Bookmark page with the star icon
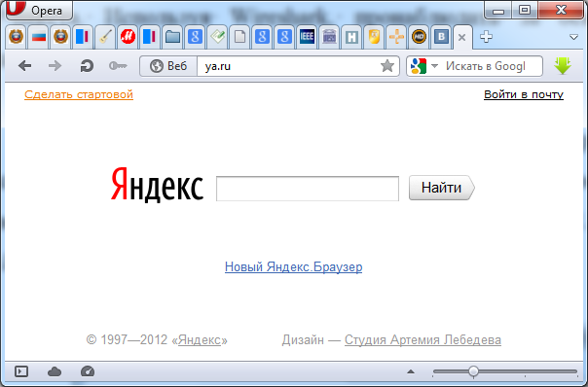This screenshot has height=387, width=588. click(387, 66)
